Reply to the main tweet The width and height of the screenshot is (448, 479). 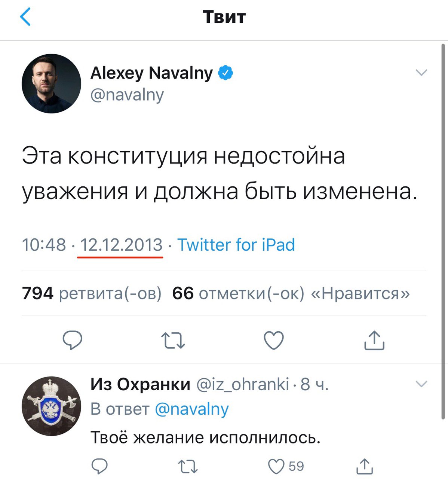point(72,340)
